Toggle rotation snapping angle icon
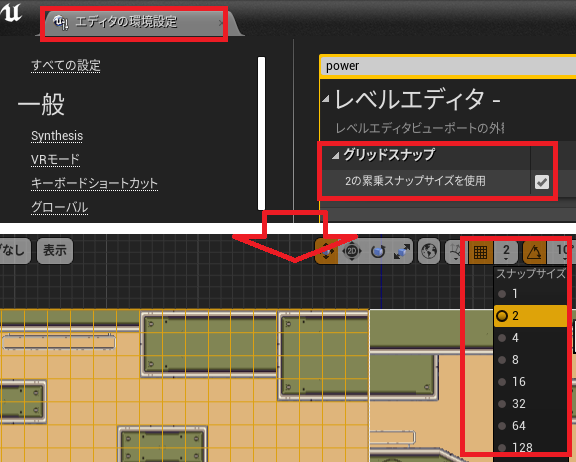The image size is (576, 462). (x=534, y=252)
